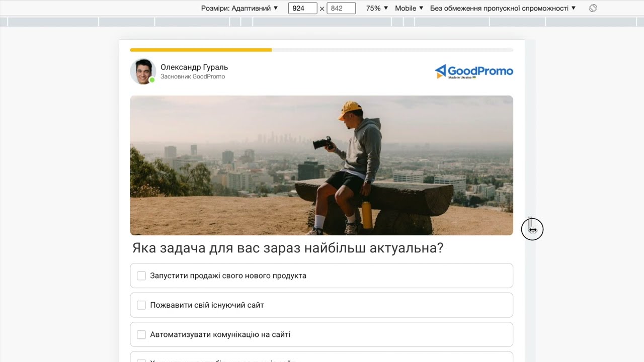This screenshot has width=644, height=362.
Task: Open the Mobile device type dropdown
Action: click(409, 8)
